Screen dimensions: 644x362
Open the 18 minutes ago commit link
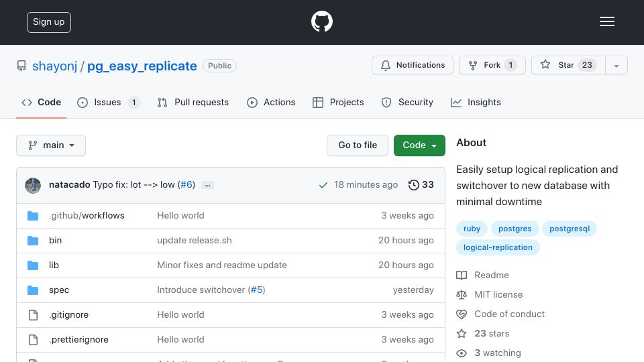click(x=366, y=185)
